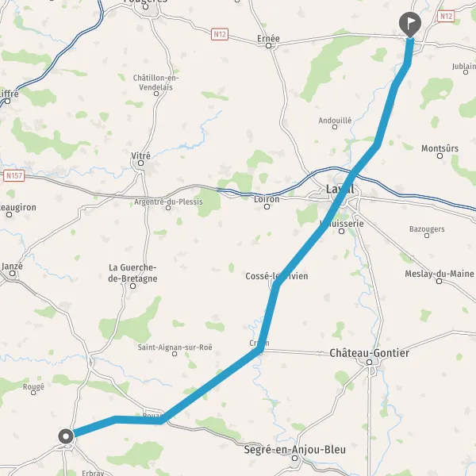Viewport: 476px width, 476px height.
Task: Select the Vitré town marker
Action: pyautogui.click(x=140, y=163)
